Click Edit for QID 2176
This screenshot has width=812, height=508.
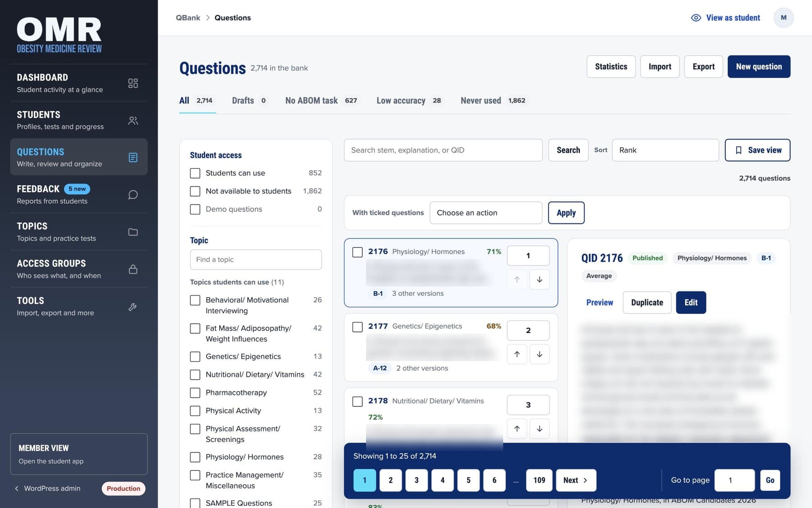pyautogui.click(x=691, y=303)
